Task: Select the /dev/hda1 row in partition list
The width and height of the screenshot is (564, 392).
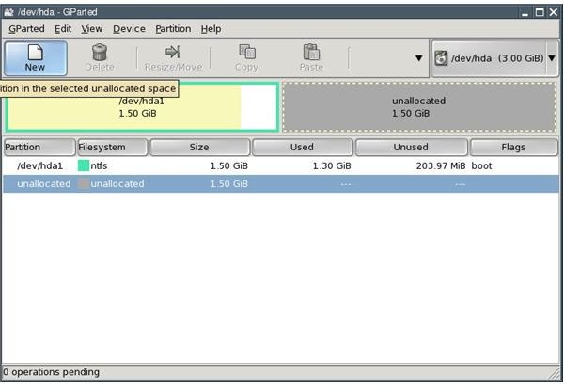Action: coord(280,165)
